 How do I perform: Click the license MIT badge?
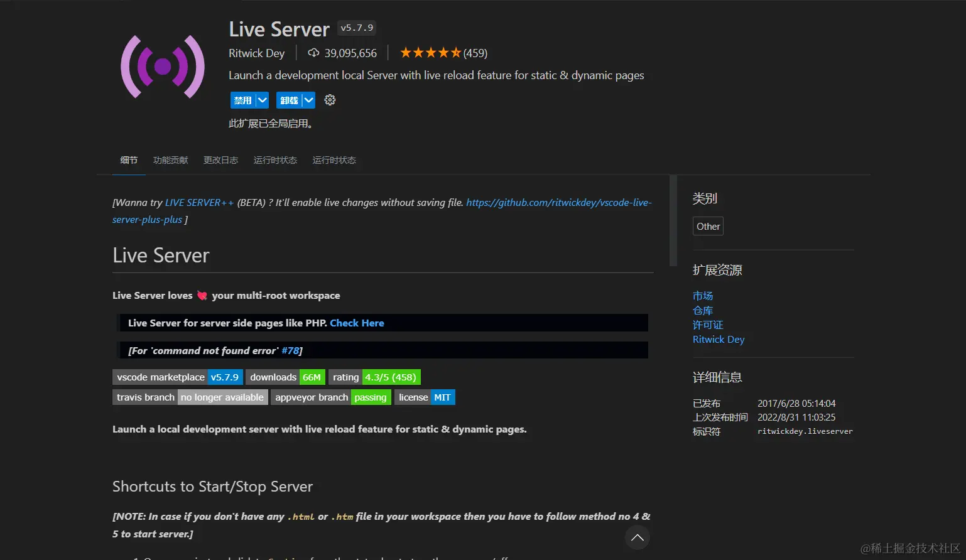click(425, 397)
